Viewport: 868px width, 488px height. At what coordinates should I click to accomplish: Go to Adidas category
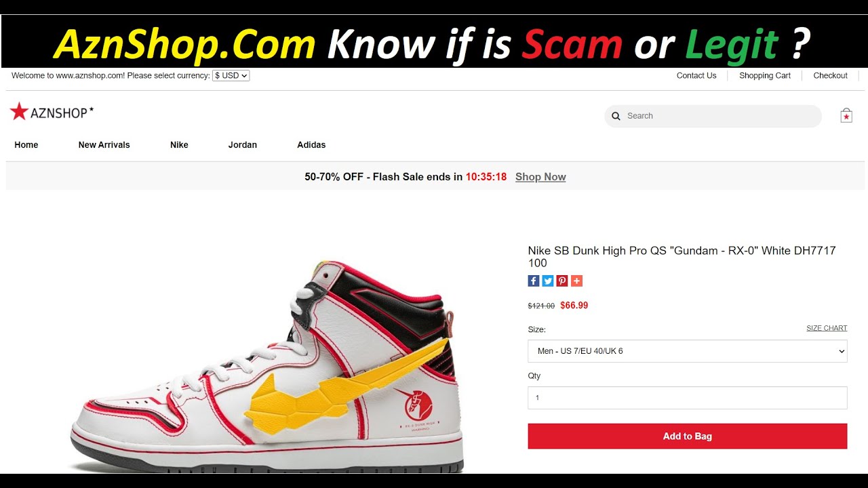[x=311, y=145]
